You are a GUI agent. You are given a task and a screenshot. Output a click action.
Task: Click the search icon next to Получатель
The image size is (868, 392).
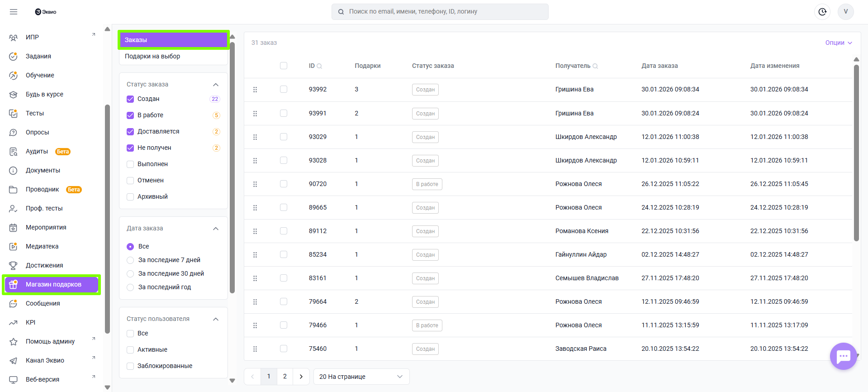coord(595,66)
